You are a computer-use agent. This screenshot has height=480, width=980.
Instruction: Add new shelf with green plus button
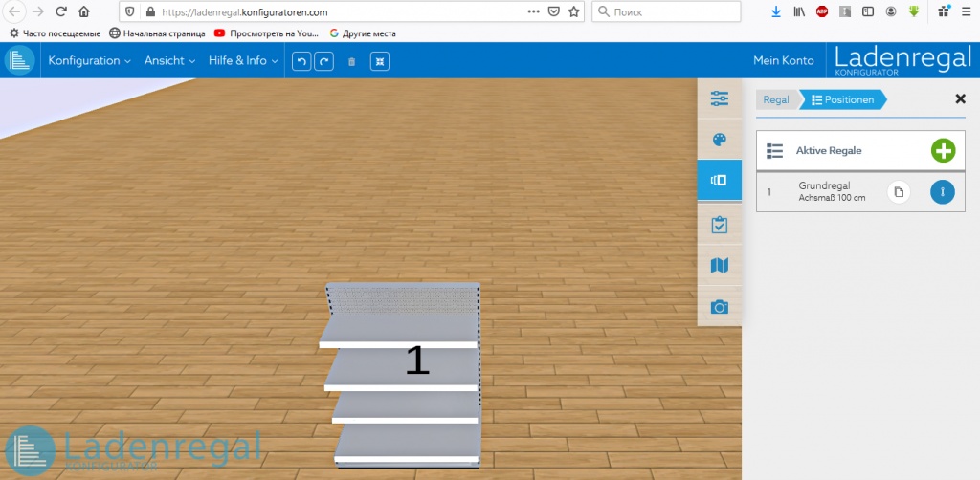tap(943, 151)
